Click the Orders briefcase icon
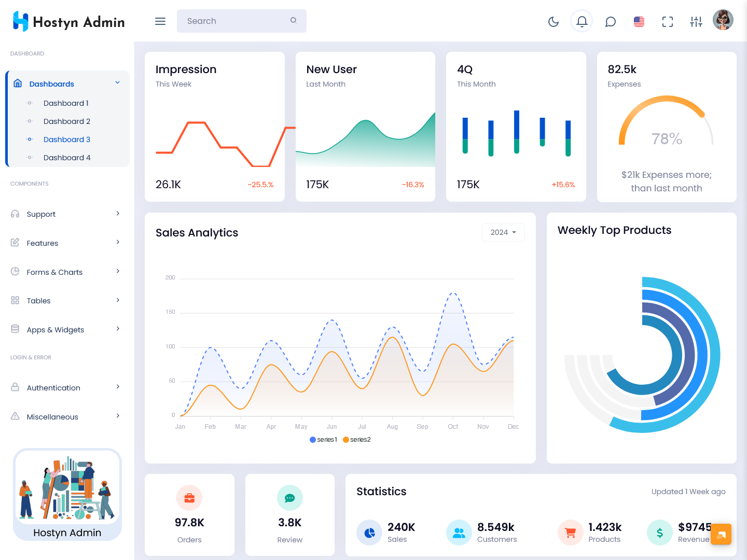This screenshot has width=747, height=560. [189, 498]
